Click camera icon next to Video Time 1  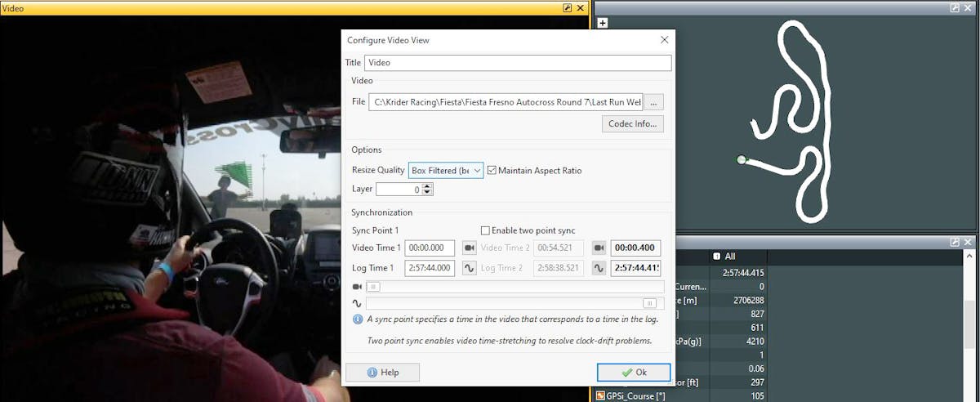pos(470,248)
